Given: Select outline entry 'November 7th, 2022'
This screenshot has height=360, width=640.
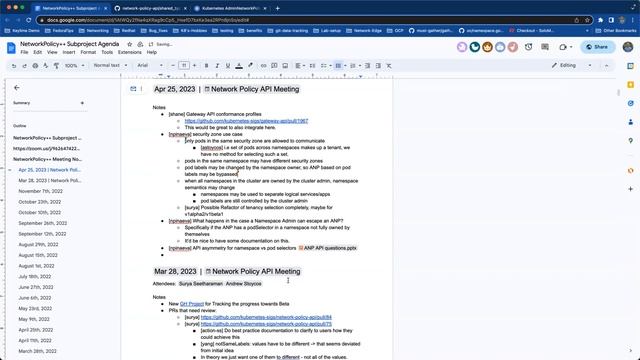Looking at the screenshot, I should point(40,191).
